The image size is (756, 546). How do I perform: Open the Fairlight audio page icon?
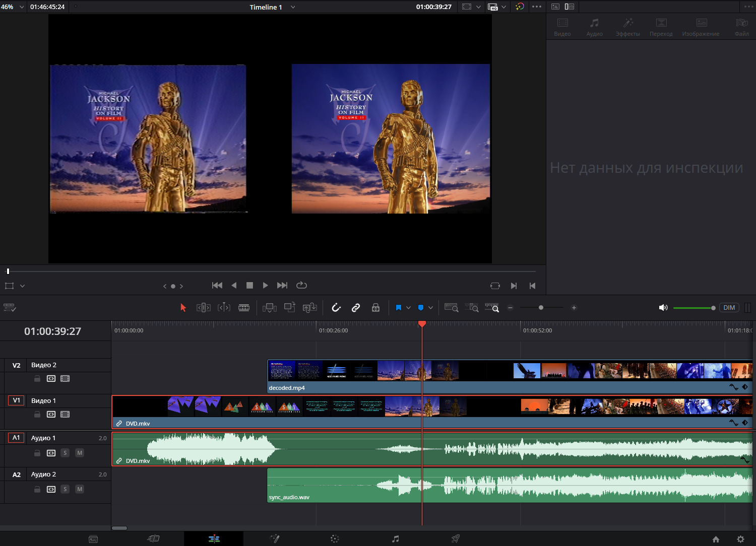395,538
